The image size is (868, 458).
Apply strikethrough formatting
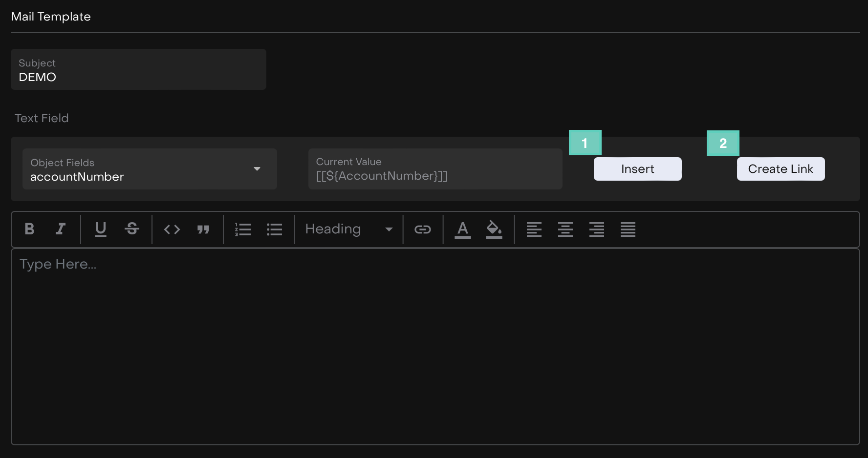[x=132, y=229]
